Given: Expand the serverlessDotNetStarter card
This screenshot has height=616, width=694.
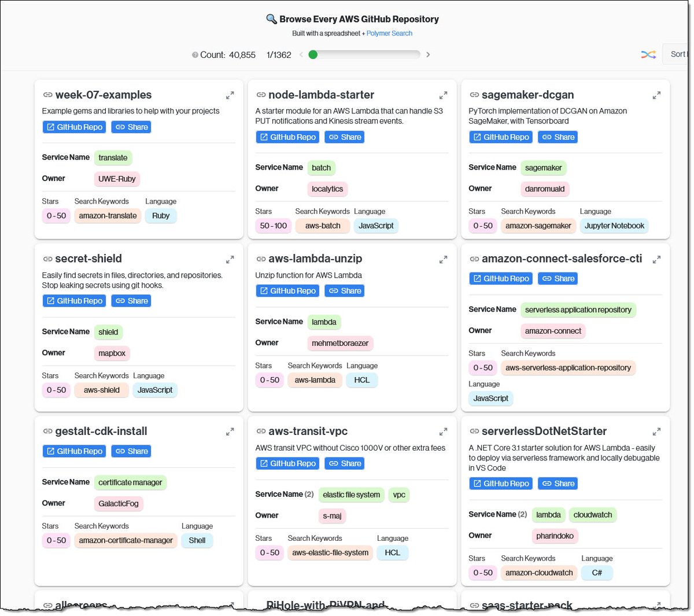Looking at the screenshot, I should pos(656,431).
